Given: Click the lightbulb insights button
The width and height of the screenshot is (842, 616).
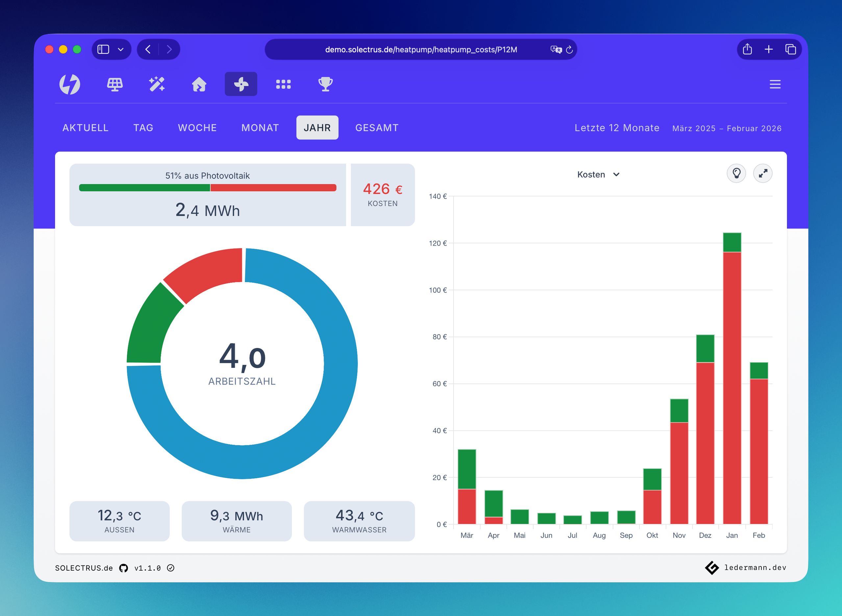Looking at the screenshot, I should pos(736,173).
